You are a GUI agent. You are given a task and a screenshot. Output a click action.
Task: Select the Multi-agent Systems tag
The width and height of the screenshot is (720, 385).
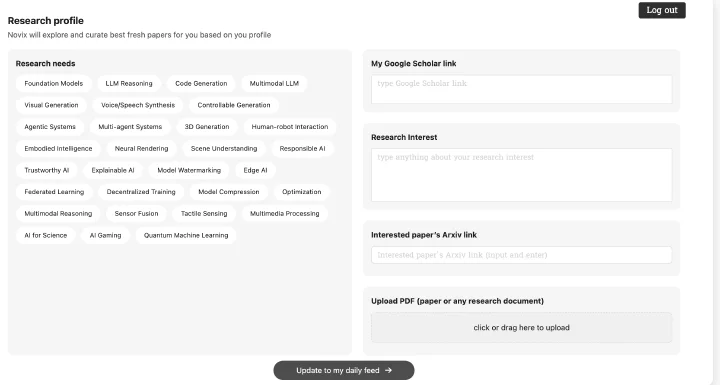(x=130, y=127)
